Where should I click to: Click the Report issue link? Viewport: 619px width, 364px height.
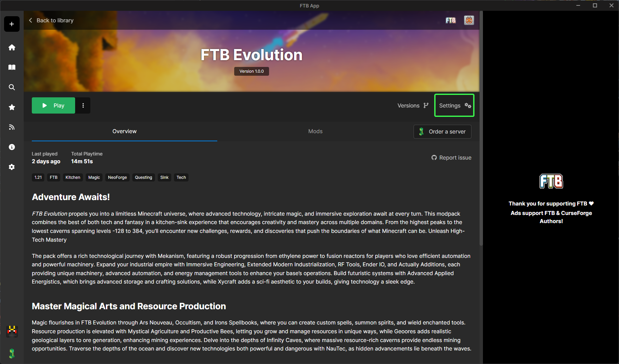[451, 157]
